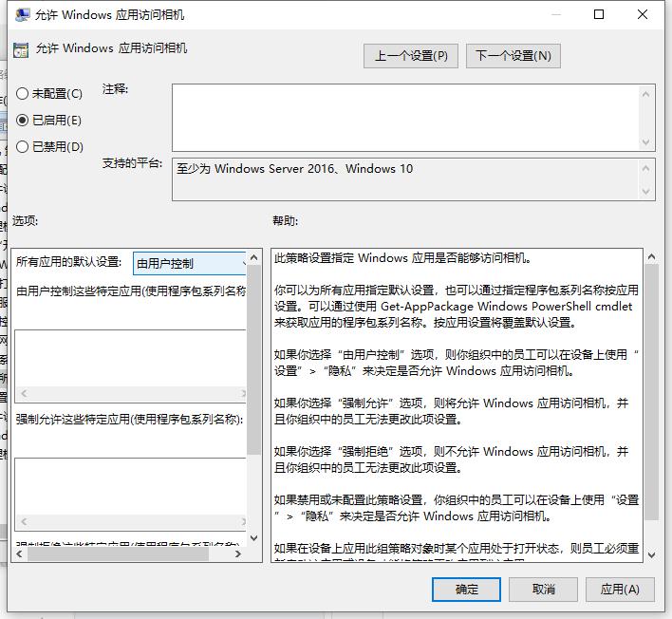Click the 帮助: section label

(x=286, y=221)
